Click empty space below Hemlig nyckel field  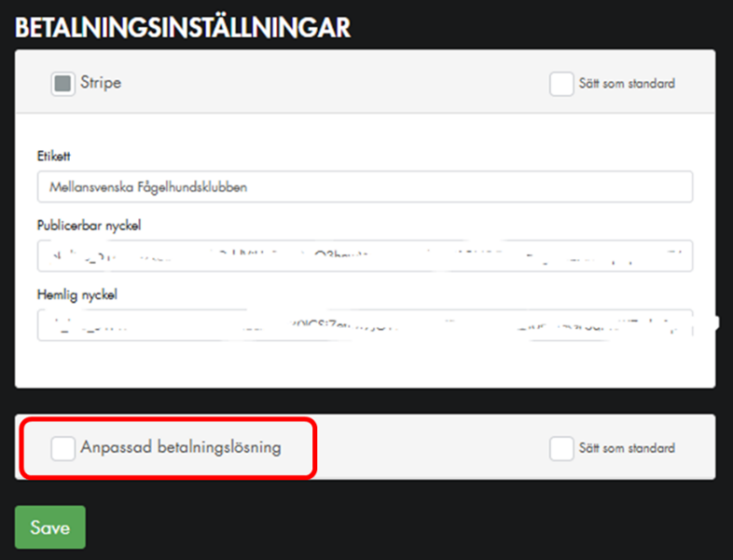tap(365, 365)
